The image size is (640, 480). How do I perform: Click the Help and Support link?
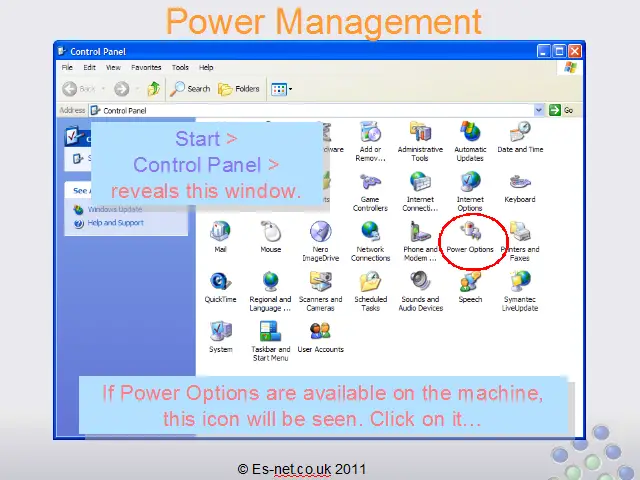(114, 223)
